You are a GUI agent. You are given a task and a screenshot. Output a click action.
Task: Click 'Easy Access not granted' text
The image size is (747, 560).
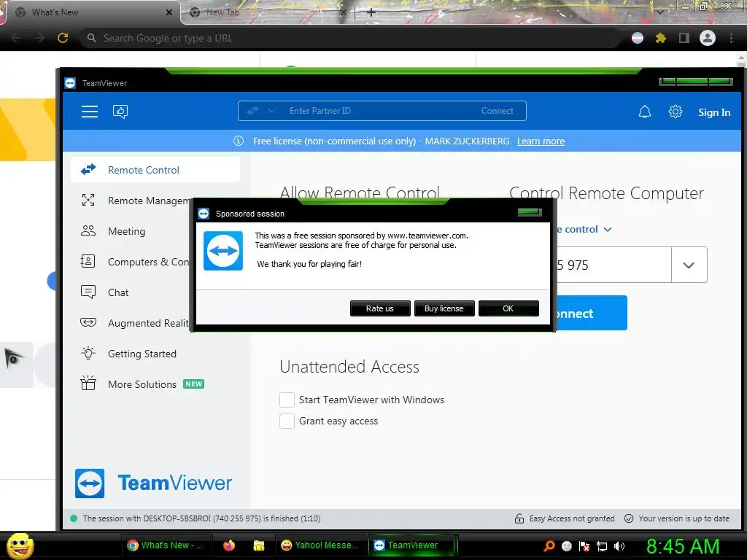click(572, 518)
